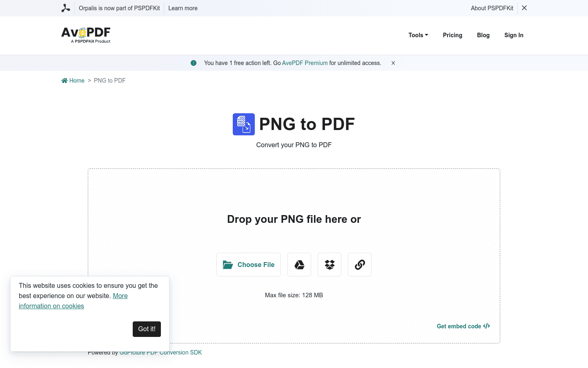Screen dimensions: 588x368
Task: Click the folder icon in Choose File
Action: 227,265
